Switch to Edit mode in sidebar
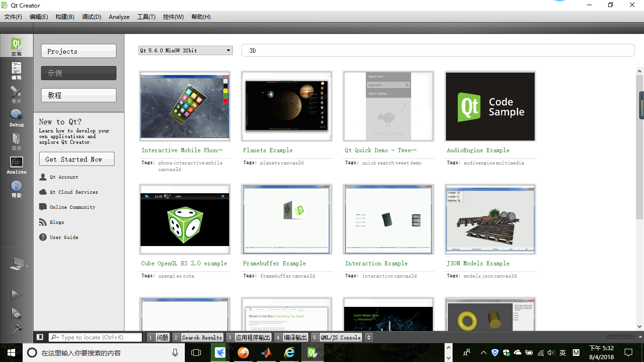The width and height of the screenshot is (644, 362). click(x=17, y=70)
